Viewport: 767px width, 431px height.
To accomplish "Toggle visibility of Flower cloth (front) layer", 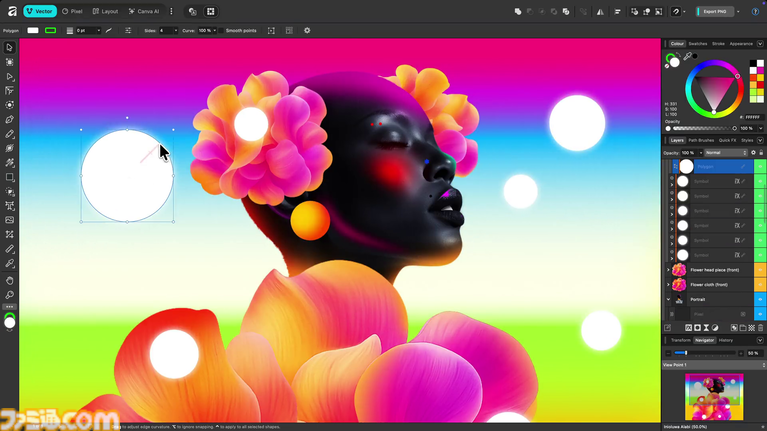I will [x=760, y=285].
